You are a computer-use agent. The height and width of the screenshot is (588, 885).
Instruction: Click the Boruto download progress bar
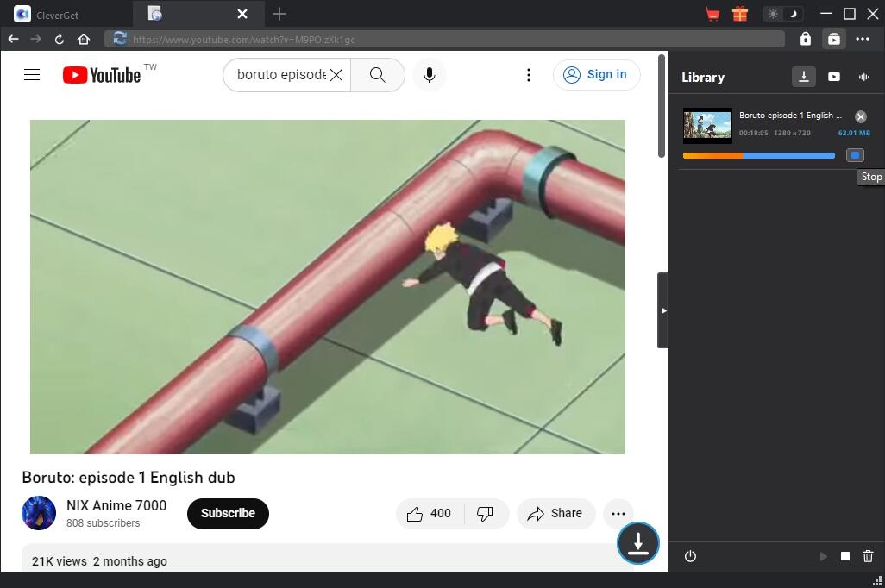[758, 155]
